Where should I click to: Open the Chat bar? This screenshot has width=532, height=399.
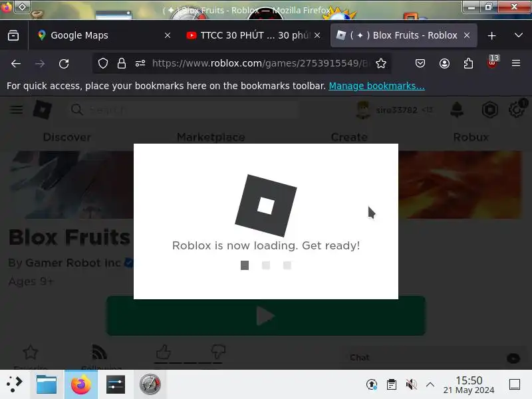pyautogui.click(x=436, y=358)
